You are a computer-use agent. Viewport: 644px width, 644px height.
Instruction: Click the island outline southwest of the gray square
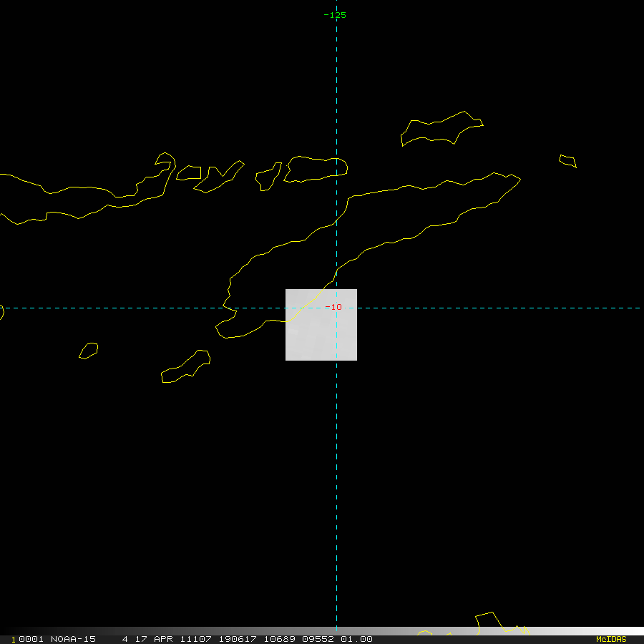[x=187, y=367]
